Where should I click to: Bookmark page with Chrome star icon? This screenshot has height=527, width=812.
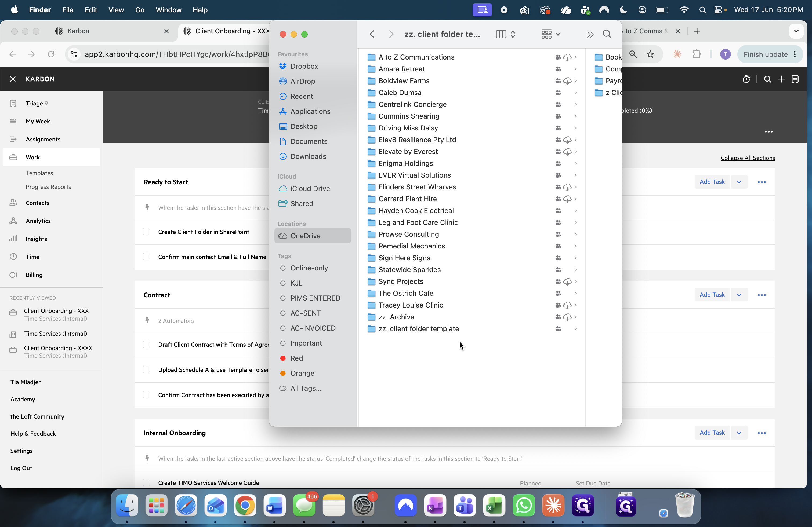650,54
